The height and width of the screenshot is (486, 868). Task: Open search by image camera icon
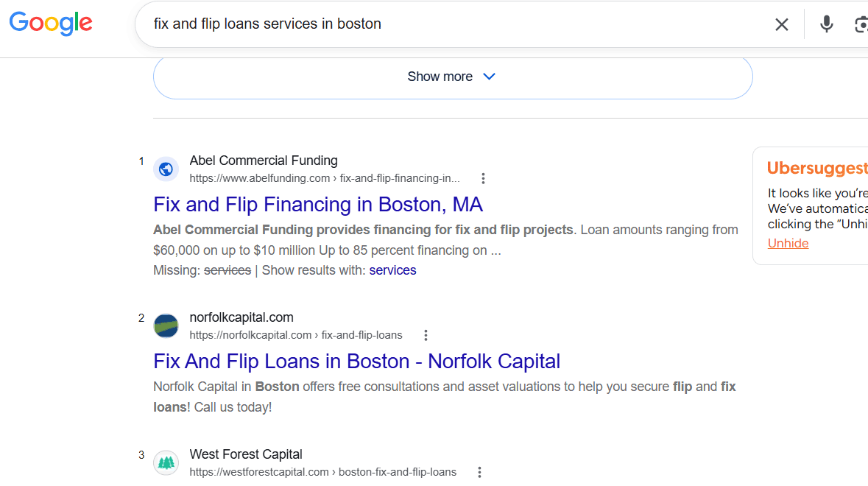point(861,24)
